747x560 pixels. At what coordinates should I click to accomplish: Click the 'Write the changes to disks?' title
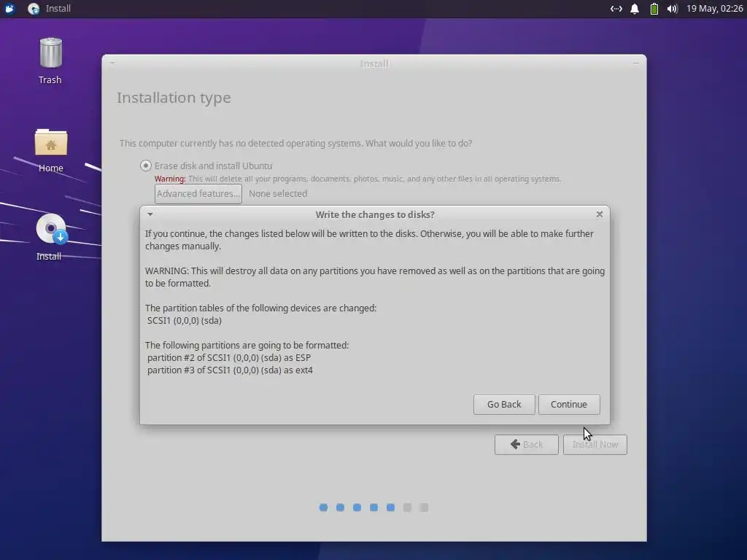tap(375, 215)
